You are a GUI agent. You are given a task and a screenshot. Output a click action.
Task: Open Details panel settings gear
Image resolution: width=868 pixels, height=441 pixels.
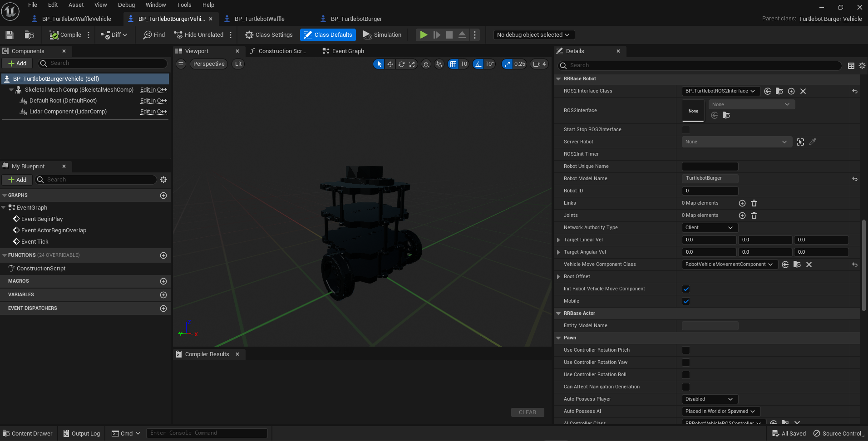(x=862, y=66)
